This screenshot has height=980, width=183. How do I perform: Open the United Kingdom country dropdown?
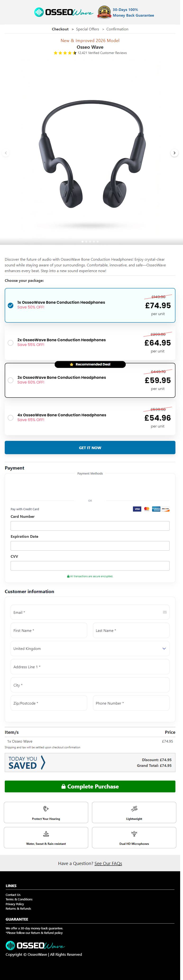click(x=90, y=649)
